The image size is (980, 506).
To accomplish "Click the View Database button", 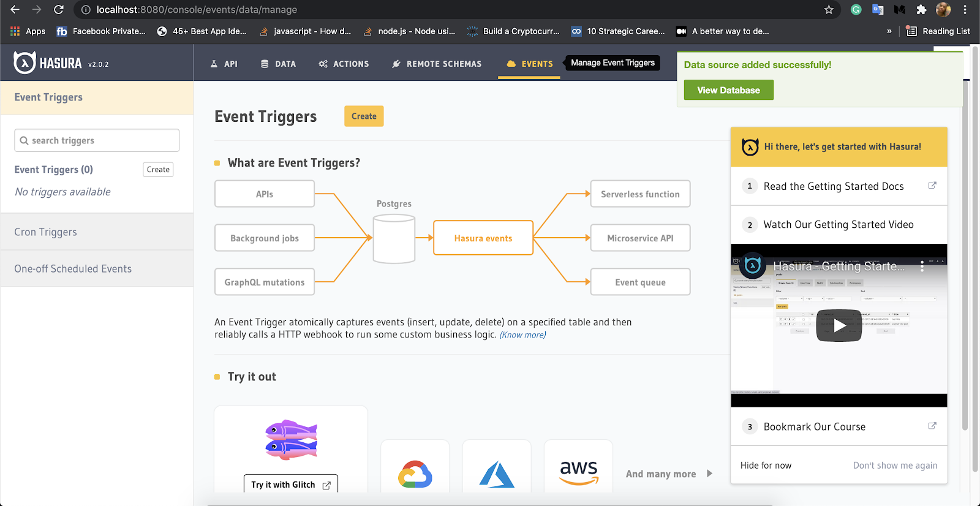I will (729, 90).
